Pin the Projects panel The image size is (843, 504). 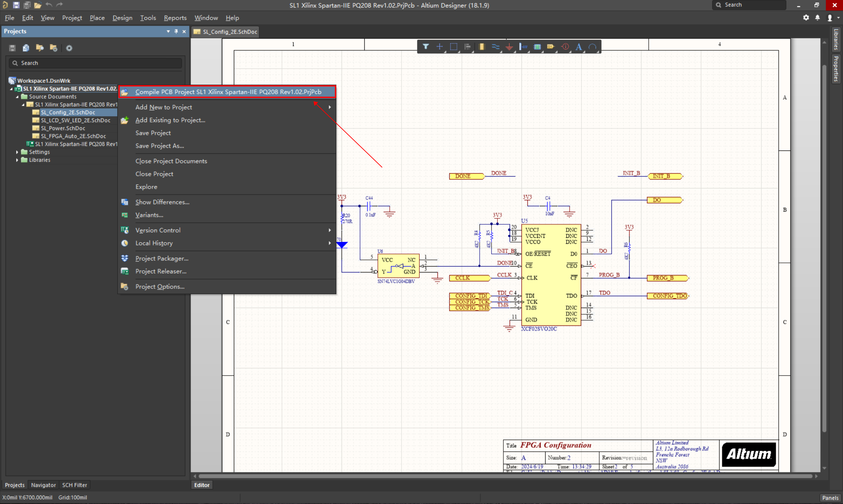click(176, 31)
